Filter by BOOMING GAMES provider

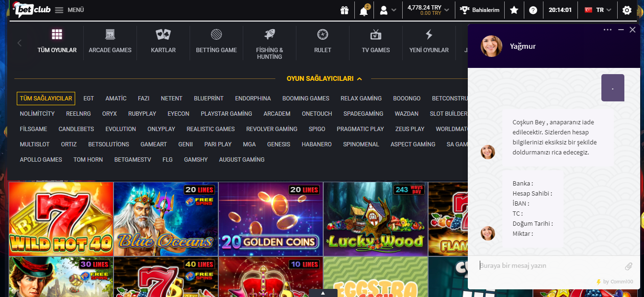pos(306,99)
